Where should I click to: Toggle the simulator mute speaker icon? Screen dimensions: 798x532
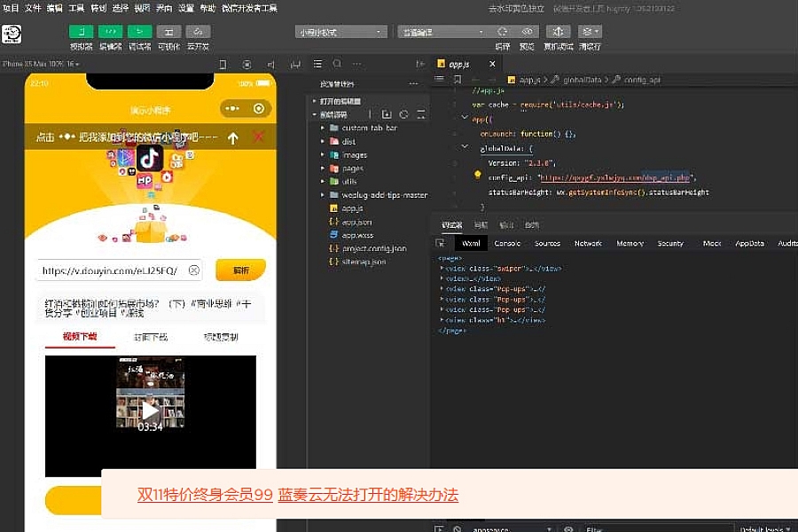pos(271,65)
